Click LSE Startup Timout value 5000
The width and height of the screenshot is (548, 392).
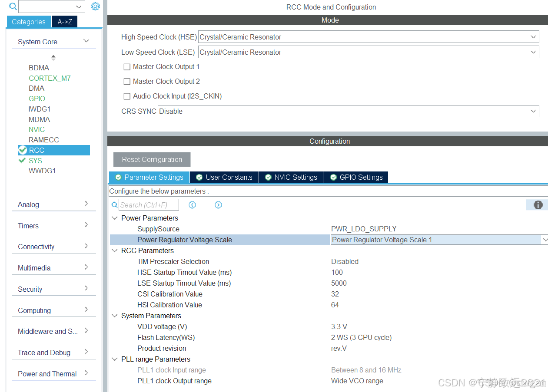click(x=339, y=283)
